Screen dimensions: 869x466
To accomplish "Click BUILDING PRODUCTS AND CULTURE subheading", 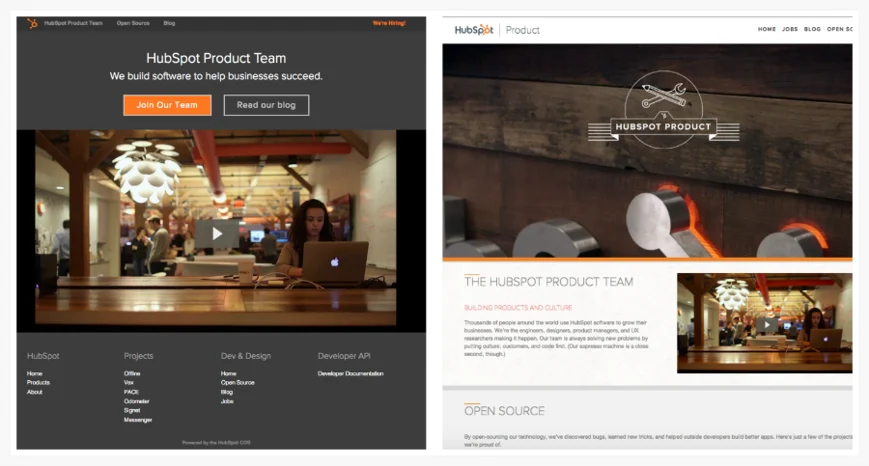I will click(518, 308).
